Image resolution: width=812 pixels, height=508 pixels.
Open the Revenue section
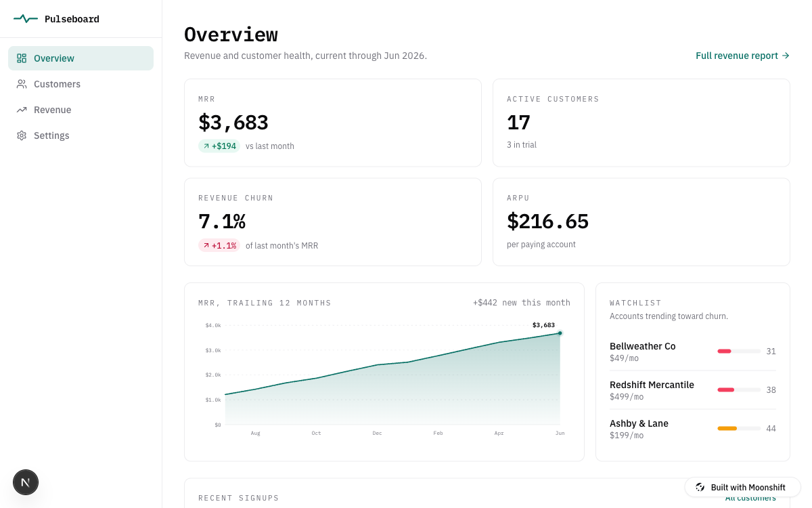[x=81, y=110]
